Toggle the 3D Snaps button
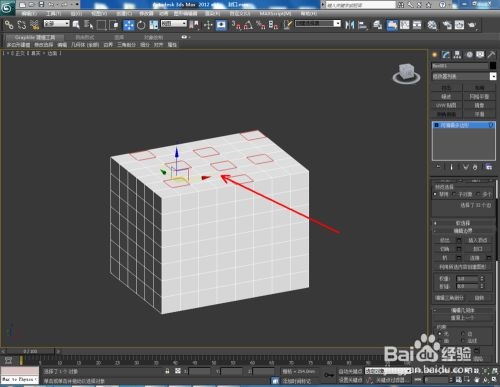 [236, 25]
